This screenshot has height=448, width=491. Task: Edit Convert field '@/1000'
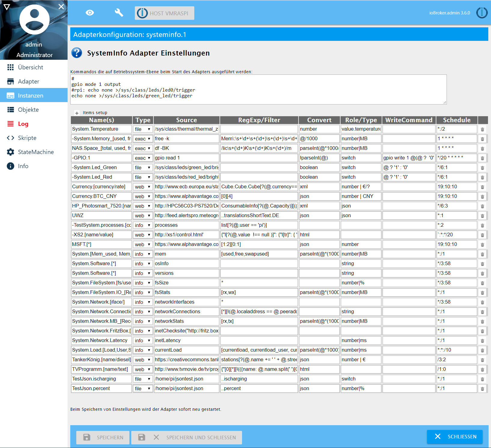[x=319, y=139]
